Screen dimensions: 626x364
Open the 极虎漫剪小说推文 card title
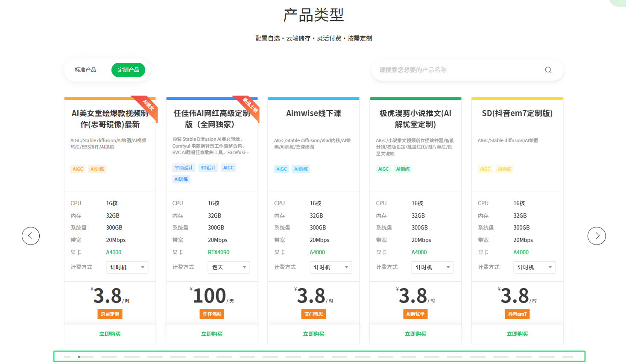tap(415, 119)
